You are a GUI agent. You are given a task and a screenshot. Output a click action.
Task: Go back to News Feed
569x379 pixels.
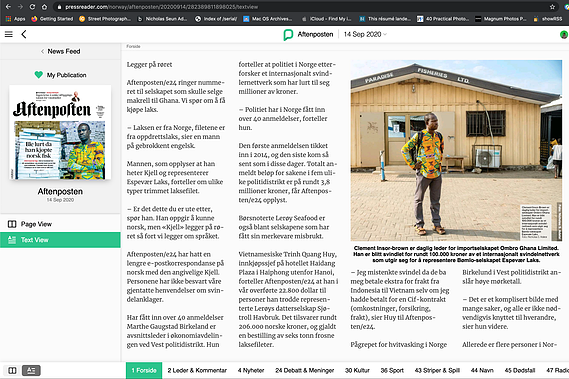click(x=60, y=51)
